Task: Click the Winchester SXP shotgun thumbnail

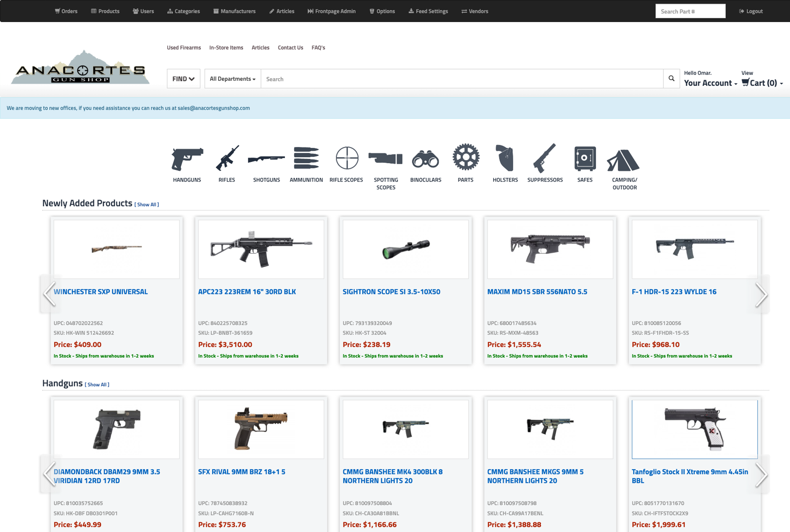Action: pyautogui.click(x=117, y=249)
